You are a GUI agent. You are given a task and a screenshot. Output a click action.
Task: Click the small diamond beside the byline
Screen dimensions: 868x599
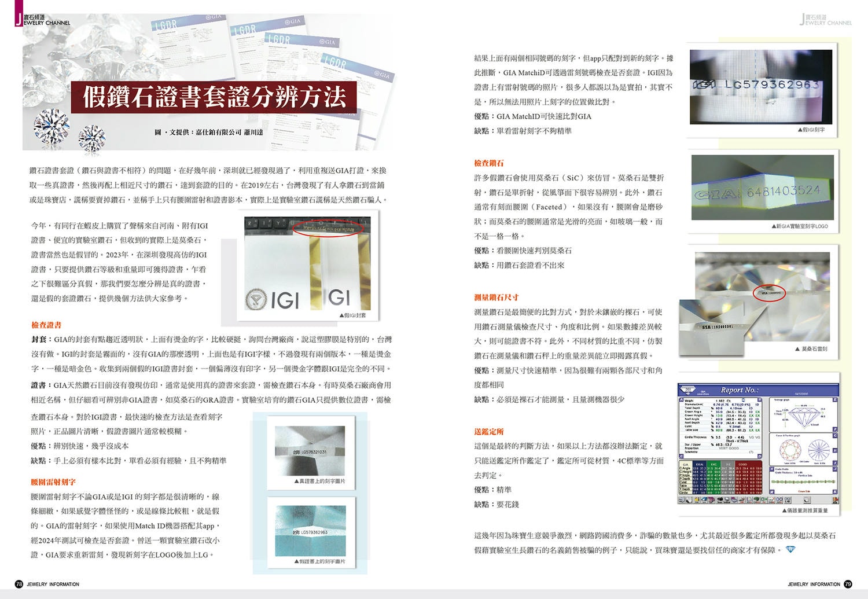click(x=92, y=139)
